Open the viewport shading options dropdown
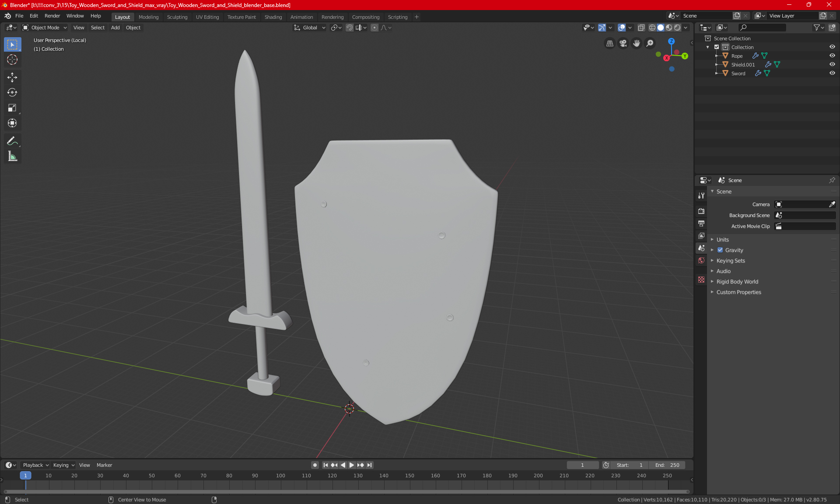 click(686, 28)
